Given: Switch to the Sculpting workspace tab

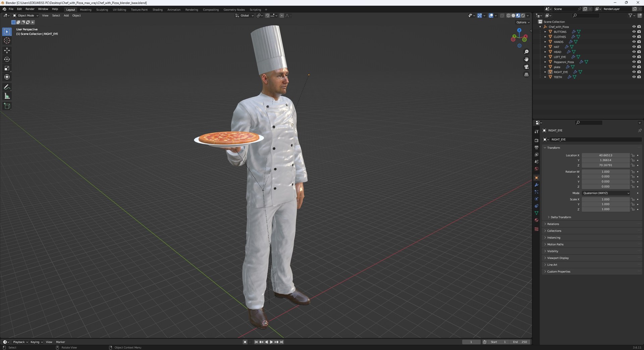Looking at the screenshot, I should [x=102, y=10].
